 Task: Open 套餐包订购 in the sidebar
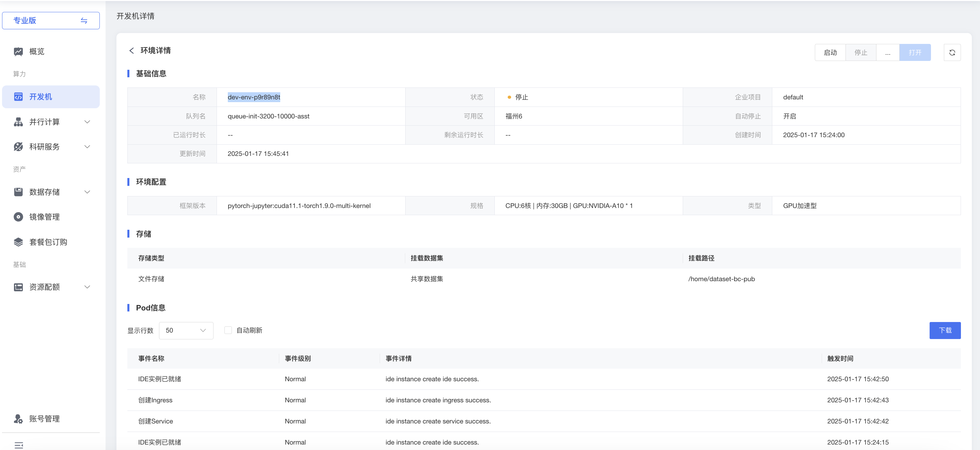[x=51, y=242]
